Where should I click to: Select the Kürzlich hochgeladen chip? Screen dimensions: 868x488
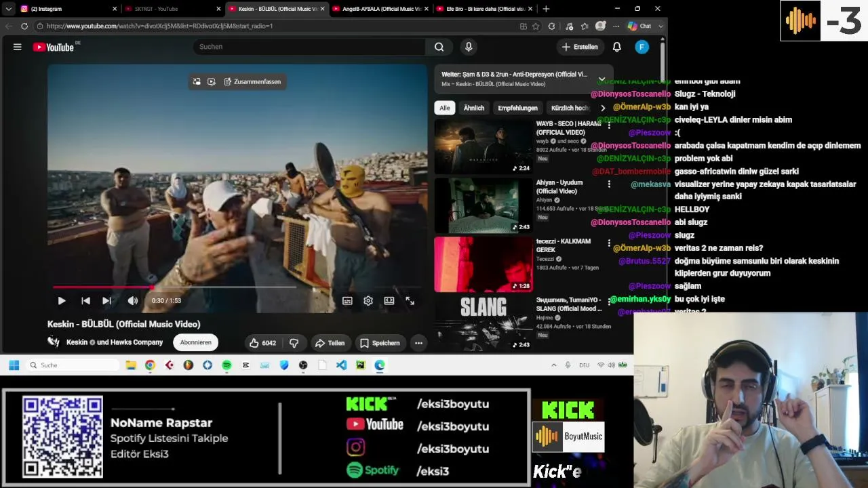[570, 108]
